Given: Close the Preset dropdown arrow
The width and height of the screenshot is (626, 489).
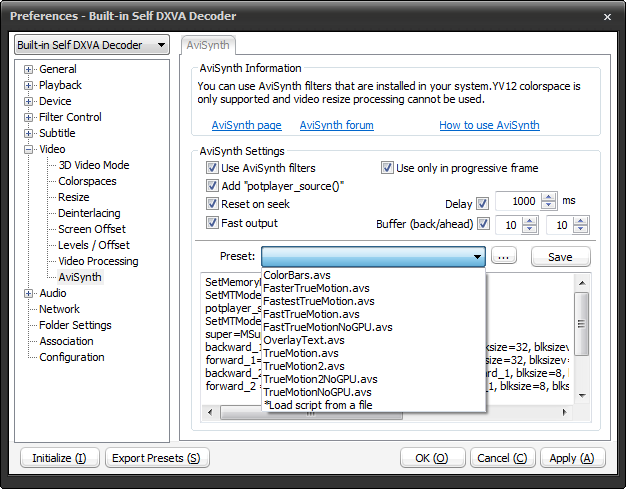Looking at the screenshot, I should click(x=477, y=257).
